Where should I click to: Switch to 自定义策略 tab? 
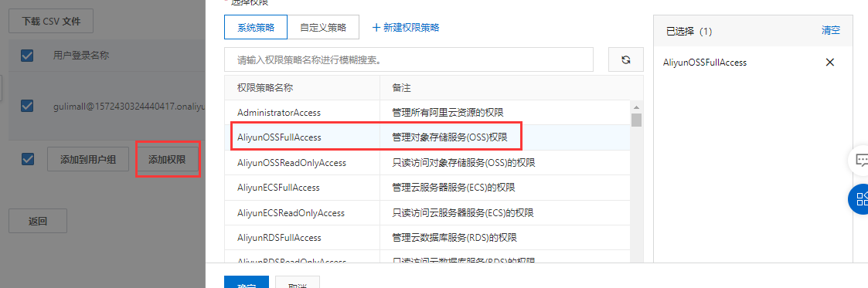click(x=323, y=27)
